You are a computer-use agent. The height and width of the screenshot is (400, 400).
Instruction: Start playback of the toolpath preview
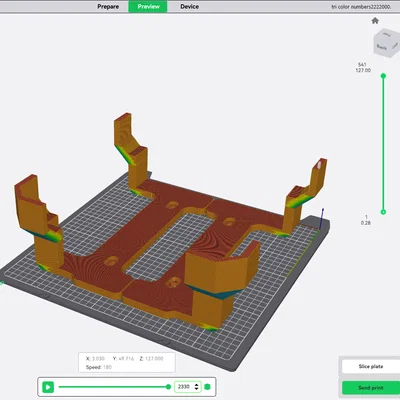48,387
